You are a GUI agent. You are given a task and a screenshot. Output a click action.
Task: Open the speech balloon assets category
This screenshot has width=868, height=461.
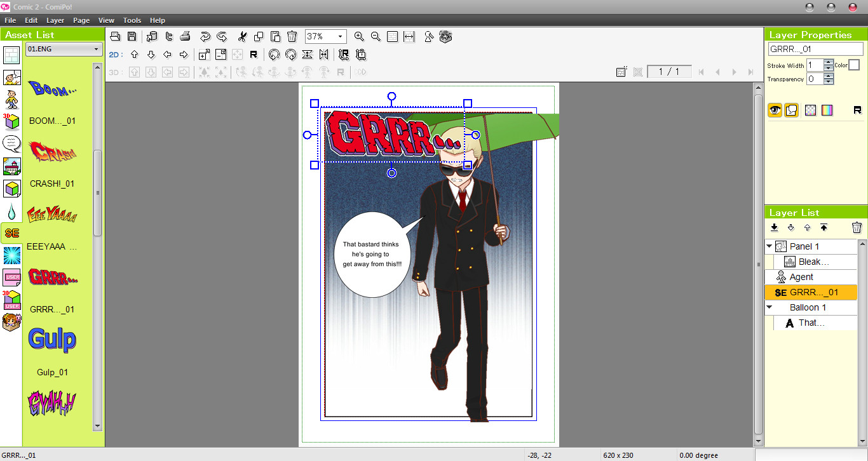(x=10, y=144)
